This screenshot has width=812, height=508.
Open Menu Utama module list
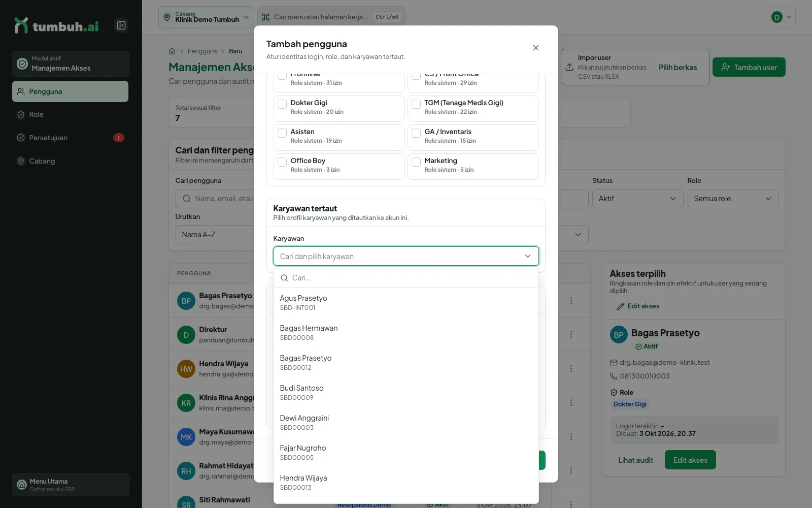[x=71, y=485]
